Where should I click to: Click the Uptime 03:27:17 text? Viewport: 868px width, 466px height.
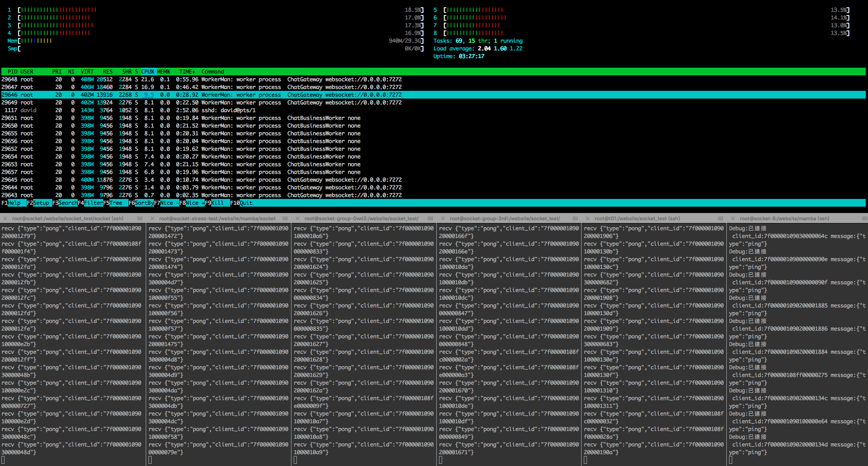[459, 56]
